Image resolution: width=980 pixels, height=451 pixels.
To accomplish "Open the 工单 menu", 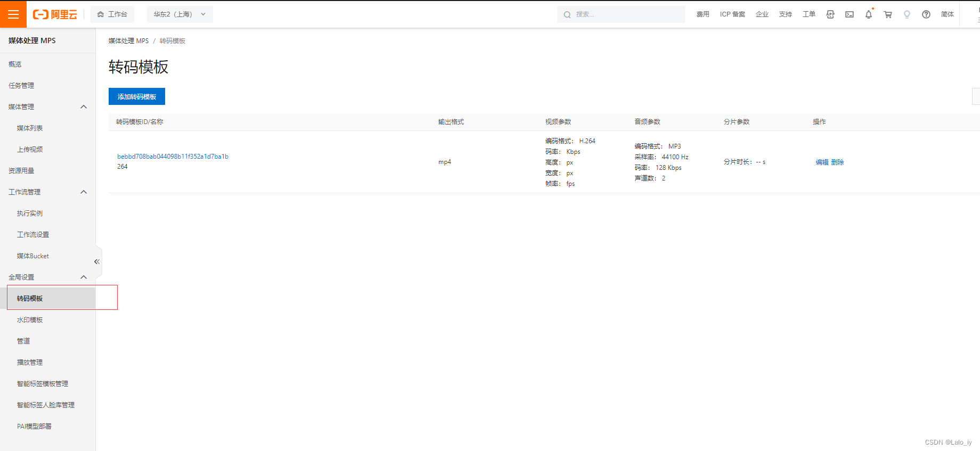I will (x=809, y=14).
